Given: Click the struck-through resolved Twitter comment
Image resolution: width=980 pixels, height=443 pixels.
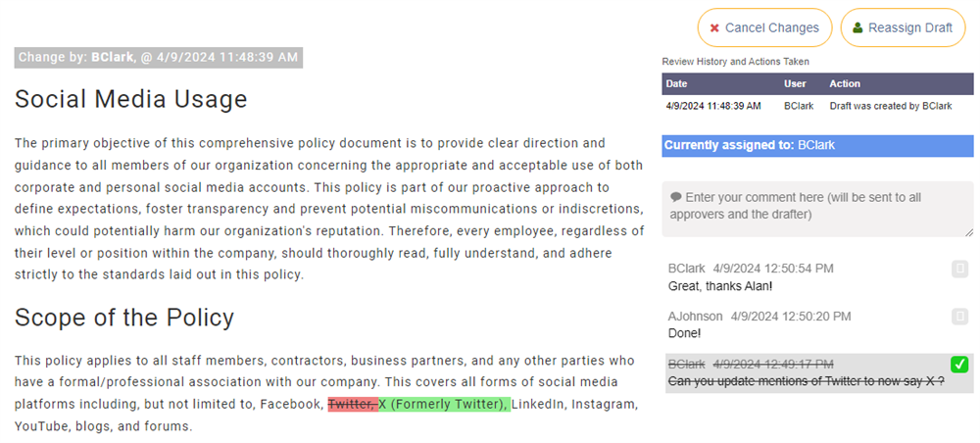Looking at the screenshot, I should click(806, 380).
